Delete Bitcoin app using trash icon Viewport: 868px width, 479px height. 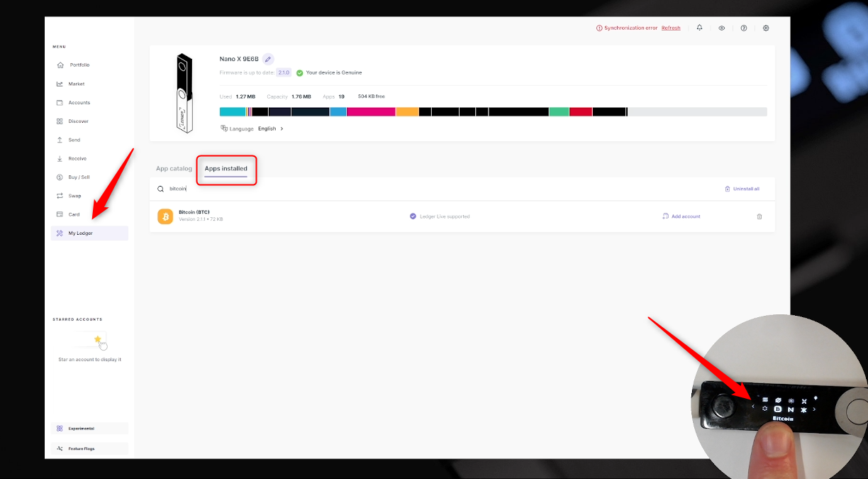coord(759,216)
